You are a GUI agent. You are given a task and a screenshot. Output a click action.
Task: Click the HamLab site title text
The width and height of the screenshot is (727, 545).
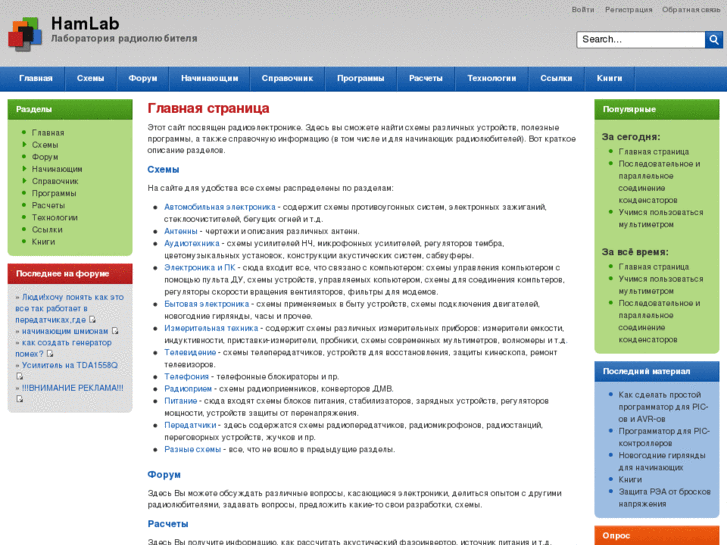[x=85, y=23]
